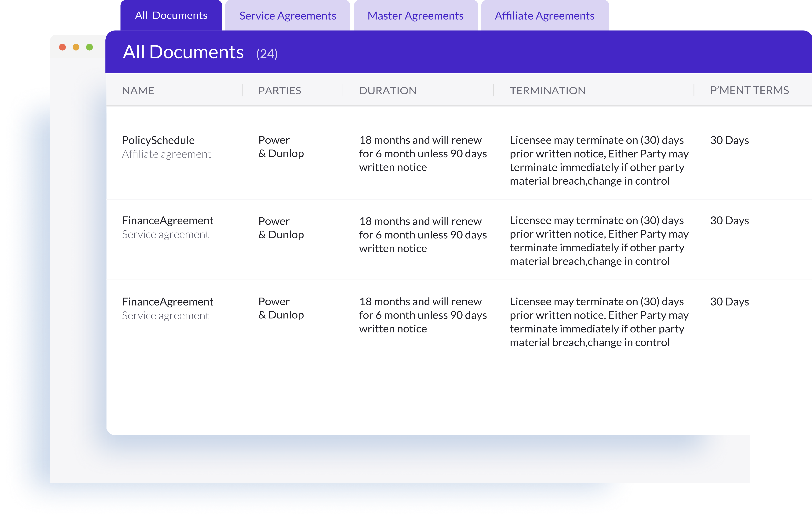The width and height of the screenshot is (812, 518).
Task: Click the DURATION column header
Action: coord(388,90)
